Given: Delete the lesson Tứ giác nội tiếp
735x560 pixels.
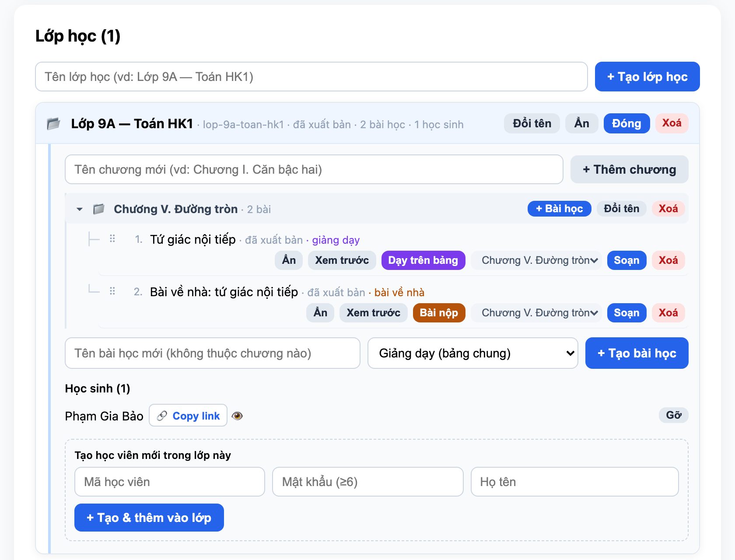Looking at the screenshot, I should (x=668, y=260).
